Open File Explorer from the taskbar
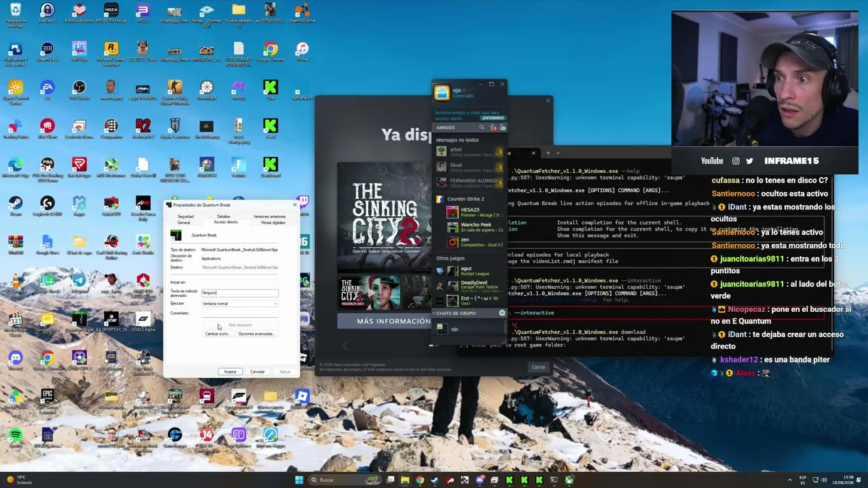 (405, 480)
